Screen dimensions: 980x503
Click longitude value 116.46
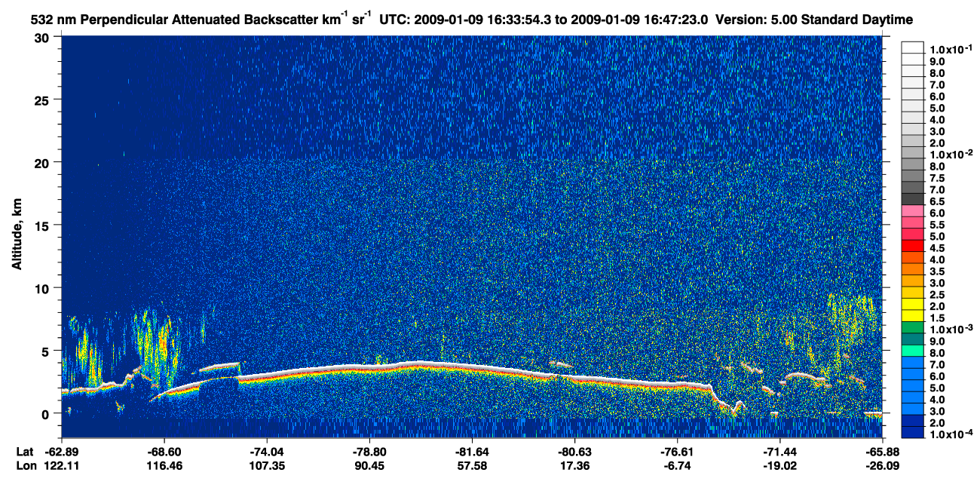[x=164, y=466]
